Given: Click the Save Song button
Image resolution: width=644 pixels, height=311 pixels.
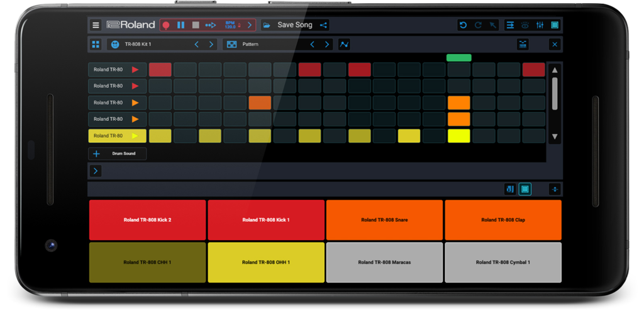Looking at the screenshot, I should [295, 25].
